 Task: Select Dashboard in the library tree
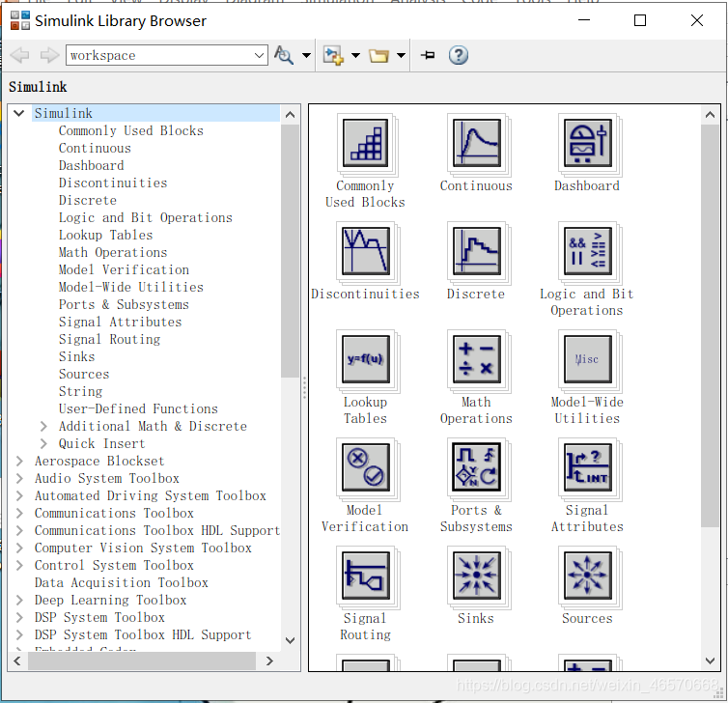point(92,165)
